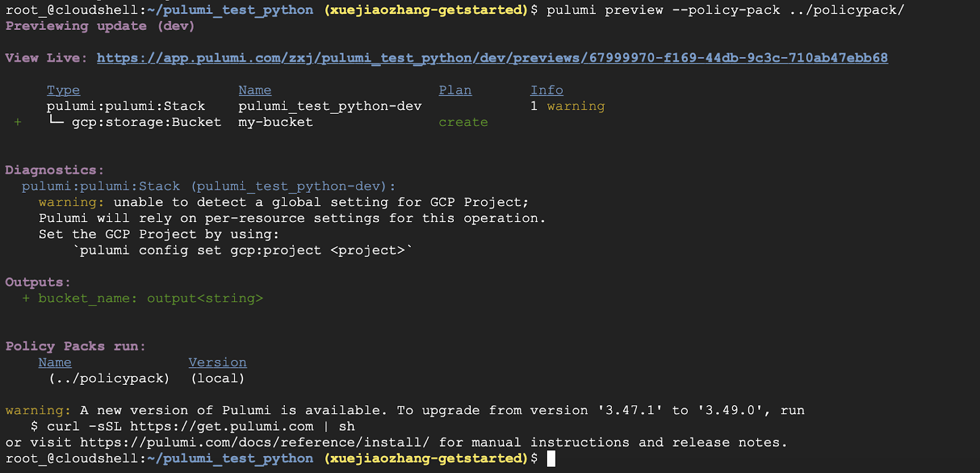Click the Policy Packs run heading
The image size is (980, 473).
[x=76, y=346]
